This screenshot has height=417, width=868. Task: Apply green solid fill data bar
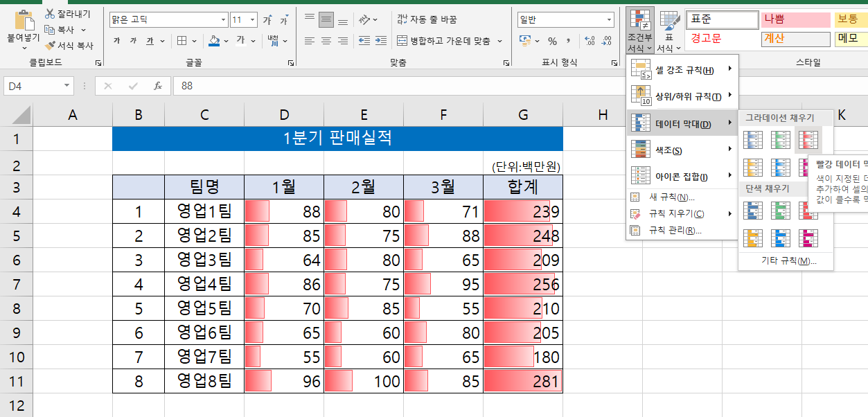coord(781,211)
